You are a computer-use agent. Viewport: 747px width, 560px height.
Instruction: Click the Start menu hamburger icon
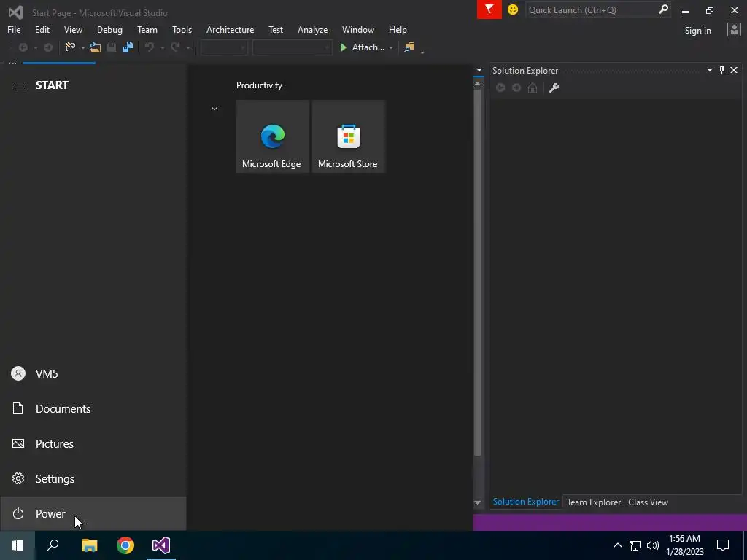pyautogui.click(x=18, y=85)
